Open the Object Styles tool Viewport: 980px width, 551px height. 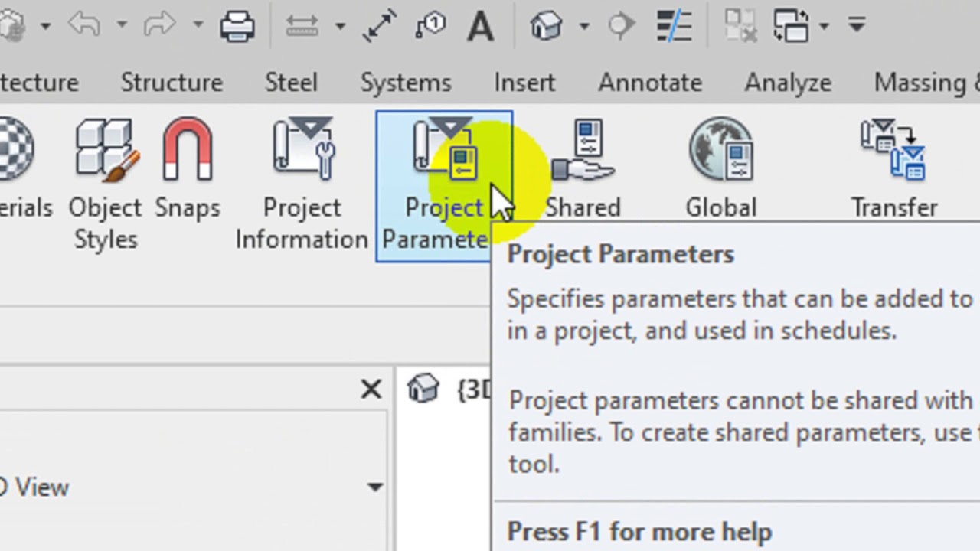105,184
